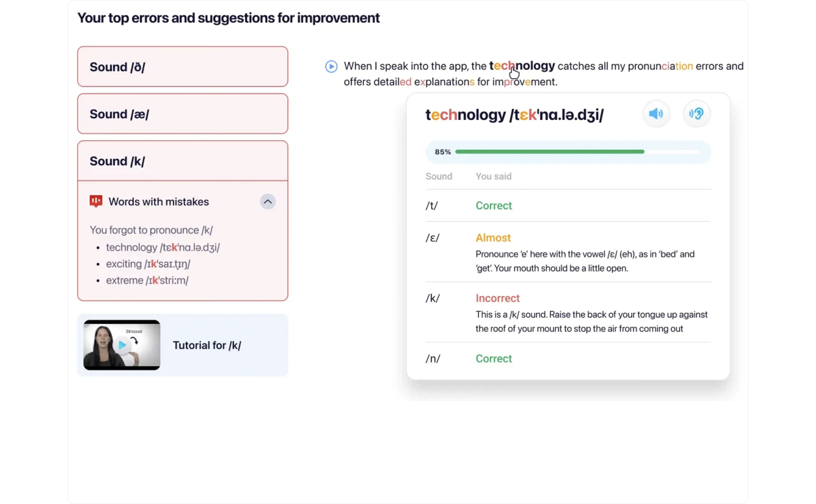Click the Incorrect label for /k/
The image size is (816, 504).
tap(497, 298)
